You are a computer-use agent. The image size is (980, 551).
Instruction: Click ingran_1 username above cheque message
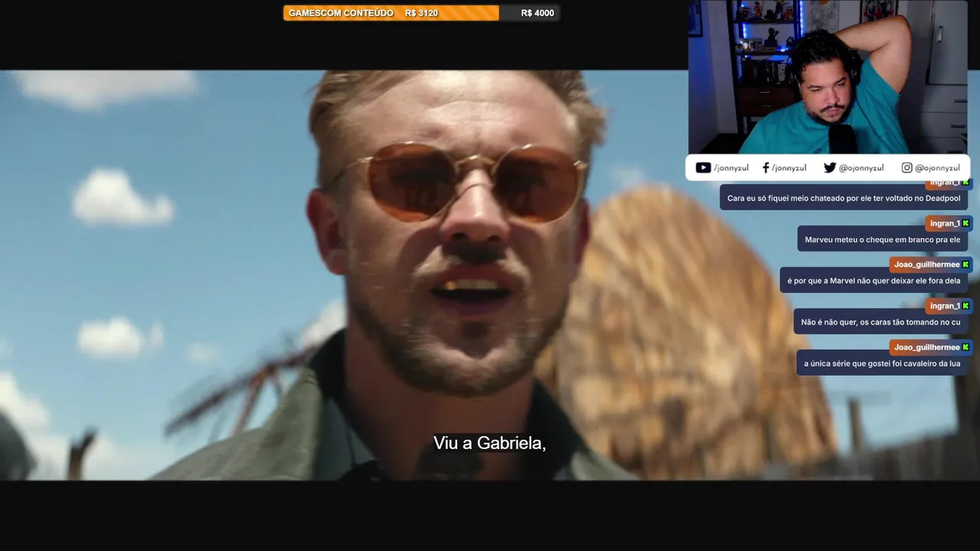click(x=945, y=223)
